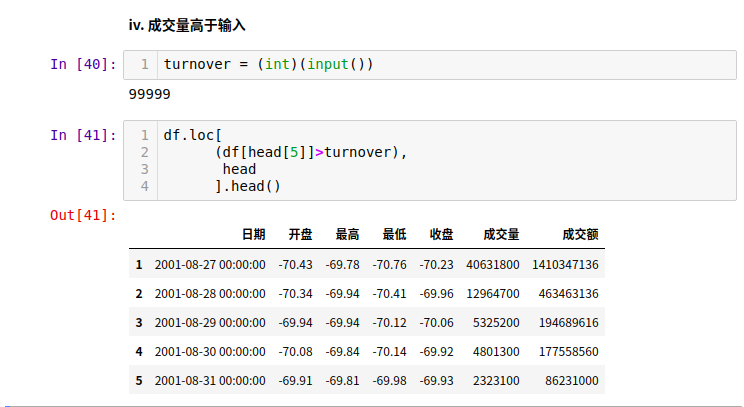The width and height of the screenshot is (744, 407).
Task: Click the 最高 value -69.78
Action: tap(343, 265)
